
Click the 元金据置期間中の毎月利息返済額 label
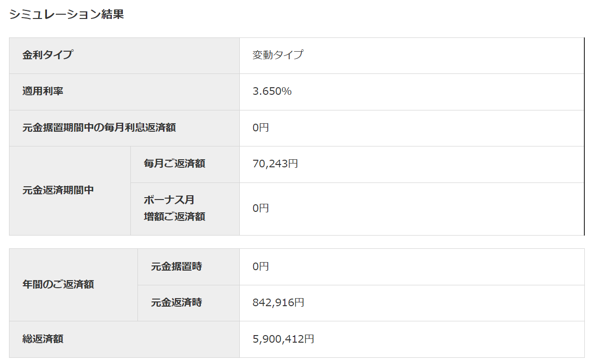click(x=99, y=127)
